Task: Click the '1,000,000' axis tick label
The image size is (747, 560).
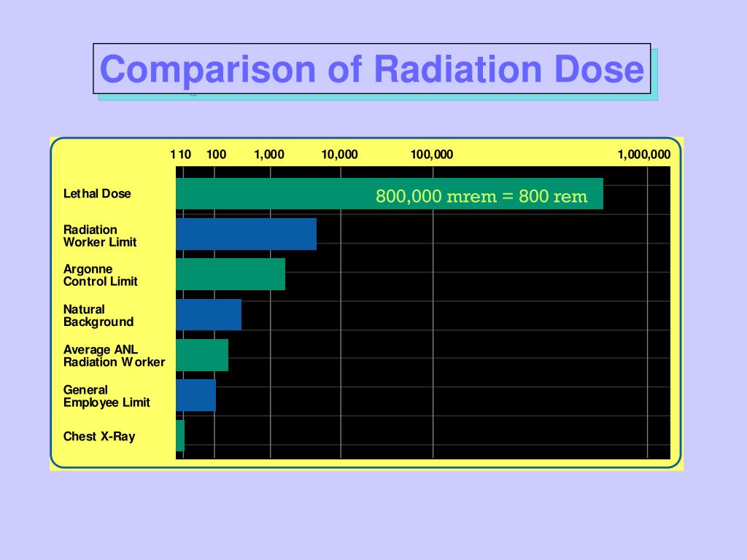Action: [644, 155]
